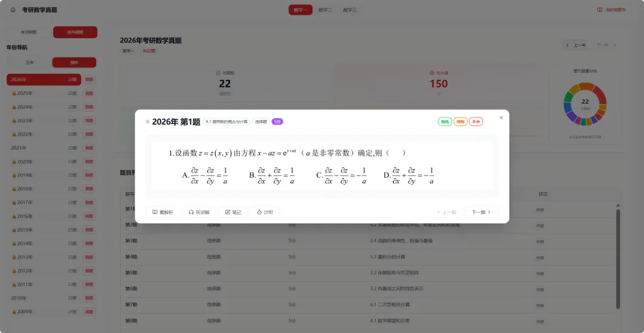This screenshot has height=333, width=644.
Task: Click the green donut chart segment
Action: (568, 97)
